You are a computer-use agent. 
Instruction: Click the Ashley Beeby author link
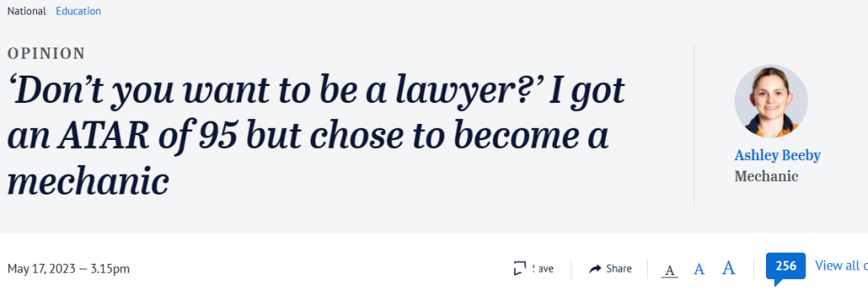click(x=777, y=155)
